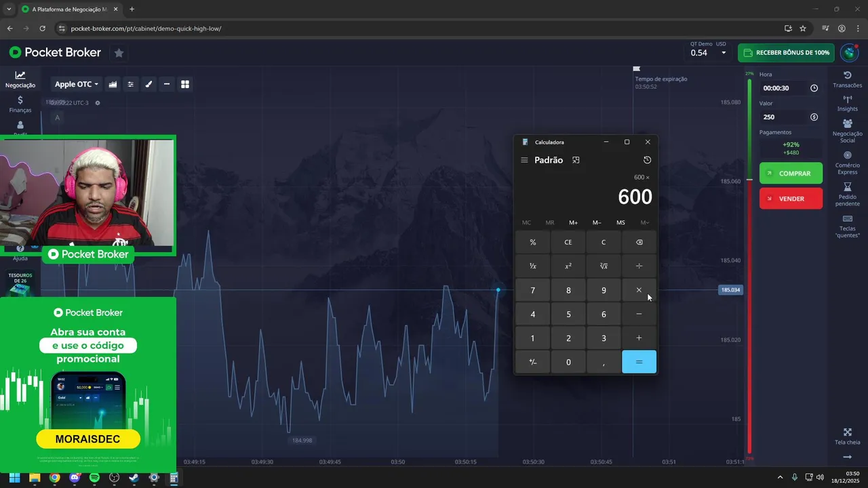Click calculator digit 0 key

[568, 362]
